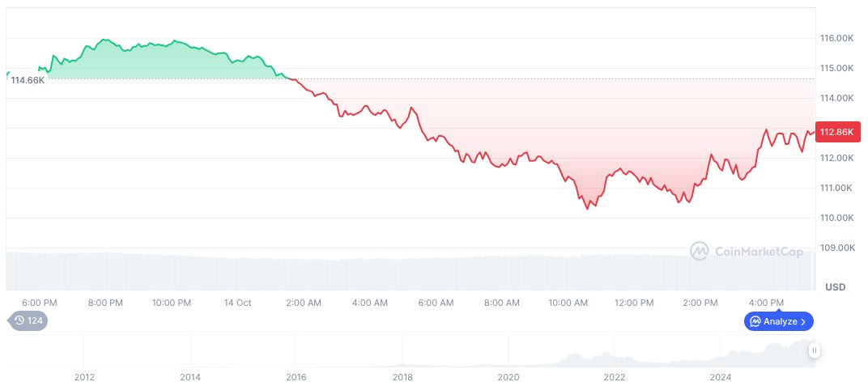Click the 109.00K price axis label

coord(837,248)
